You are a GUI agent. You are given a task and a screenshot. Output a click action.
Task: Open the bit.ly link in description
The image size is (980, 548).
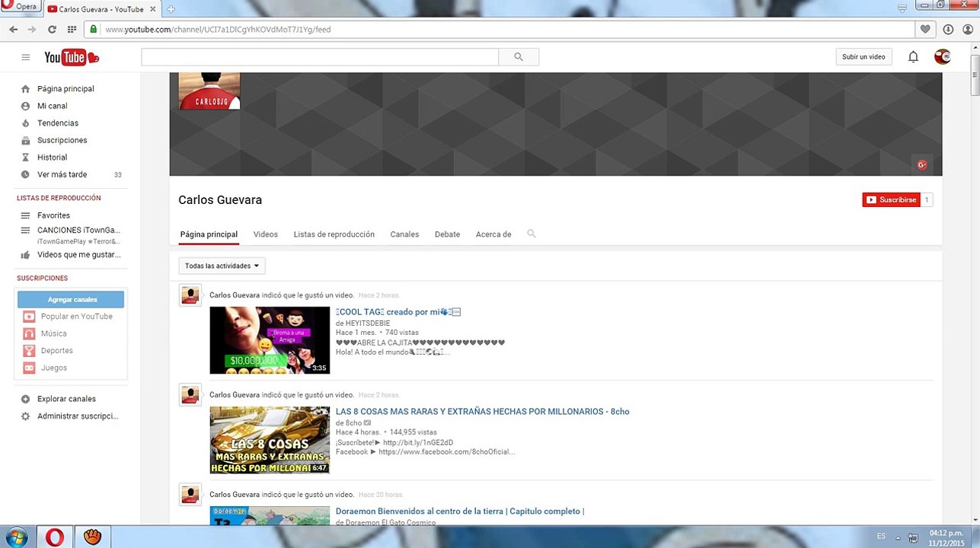click(418, 443)
